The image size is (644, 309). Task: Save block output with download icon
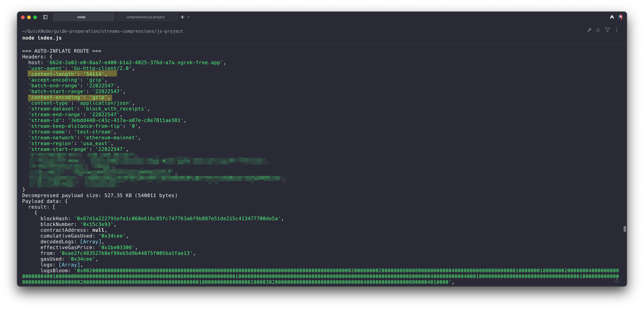[598, 30]
